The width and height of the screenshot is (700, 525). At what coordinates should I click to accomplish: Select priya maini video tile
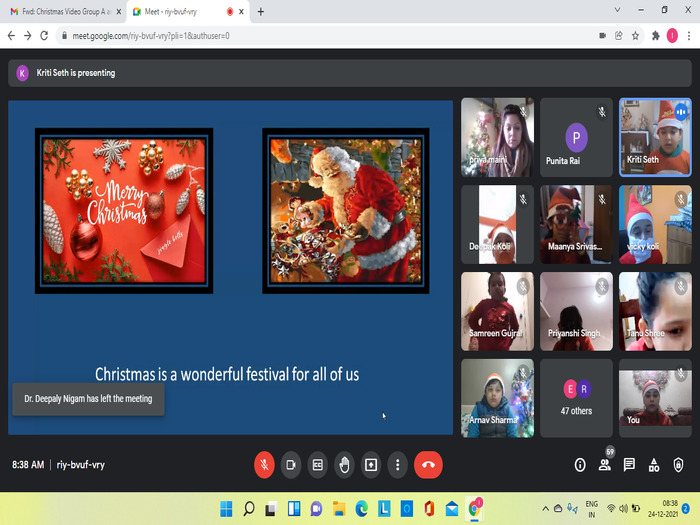coord(497,137)
